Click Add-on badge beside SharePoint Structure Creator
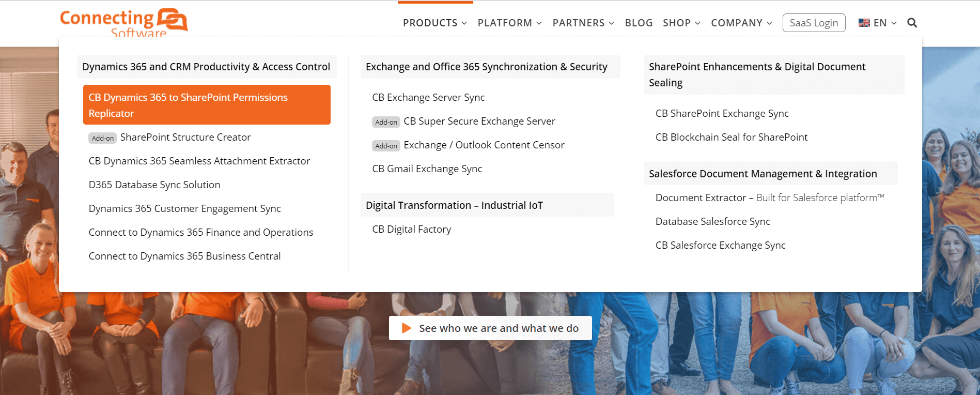980x395 pixels. click(x=103, y=138)
